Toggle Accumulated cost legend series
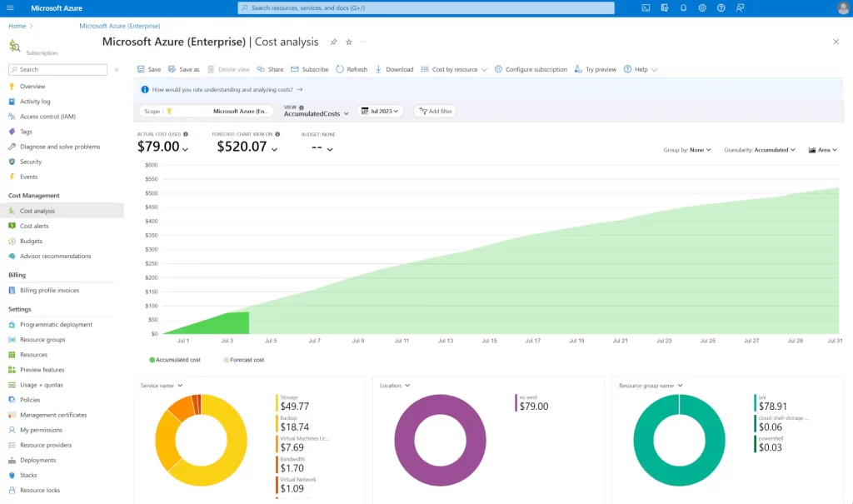Screen dimensions: 853x504 coord(175,360)
